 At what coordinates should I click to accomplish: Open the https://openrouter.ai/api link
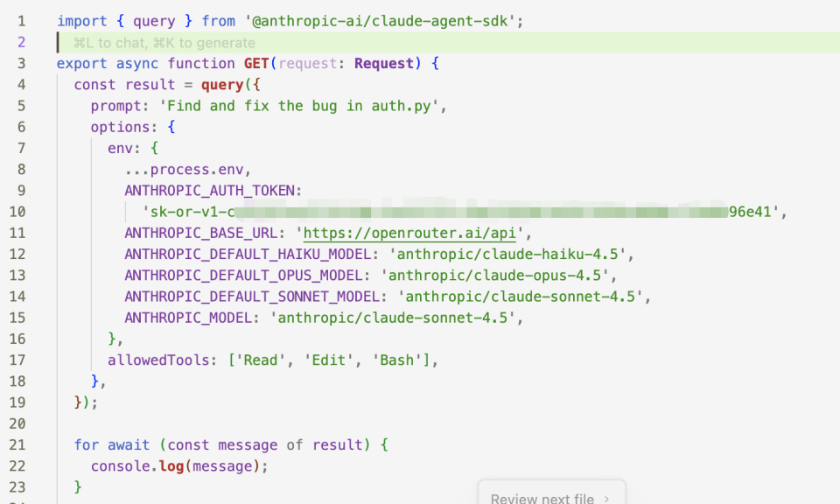click(x=409, y=233)
